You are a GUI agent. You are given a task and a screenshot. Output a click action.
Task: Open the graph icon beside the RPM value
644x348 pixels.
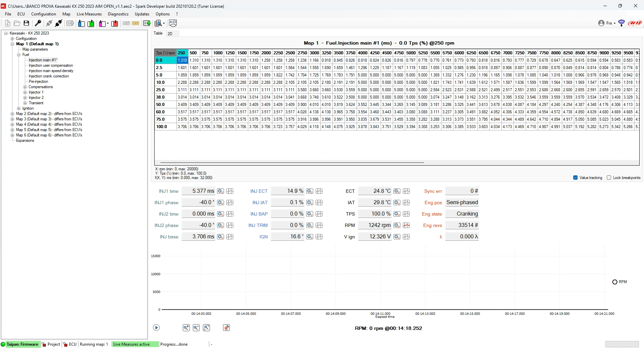[x=406, y=225]
